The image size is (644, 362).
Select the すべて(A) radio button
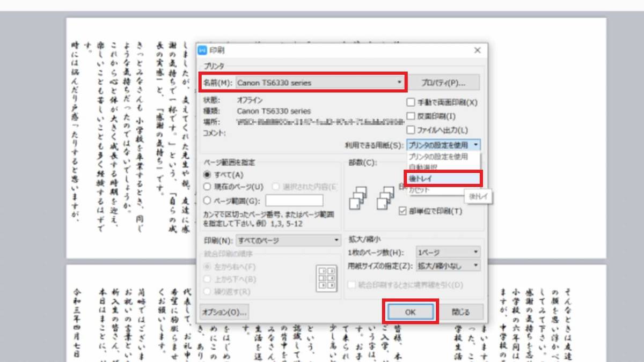(x=207, y=174)
